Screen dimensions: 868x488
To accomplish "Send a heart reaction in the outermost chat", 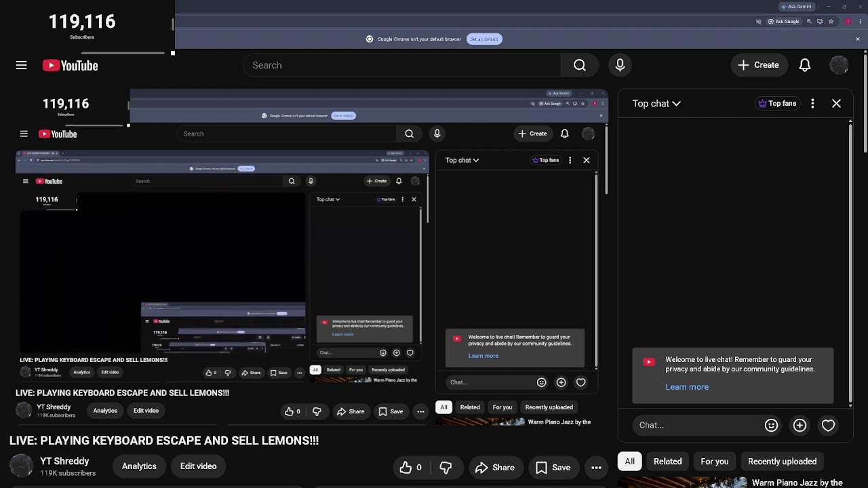I will 828,425.
